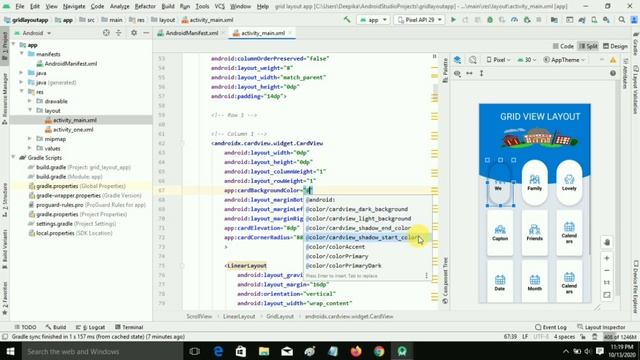Click the Make Project hammer icon
Viewport: 640px width, 360px height.
pos(347,20)
